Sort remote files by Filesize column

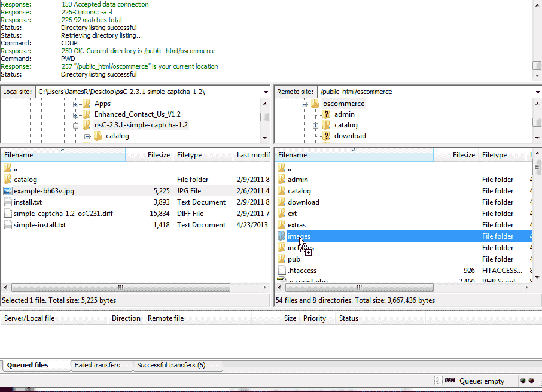(456, 155)
